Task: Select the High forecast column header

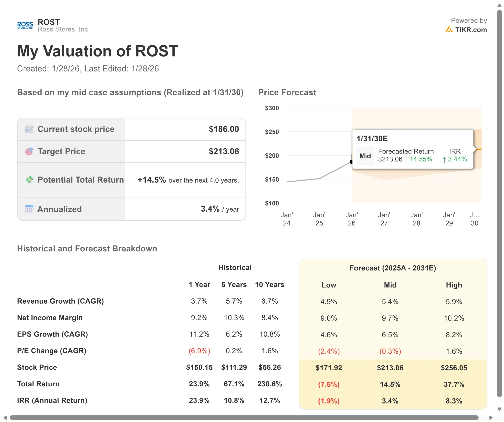Action: tap(454, 285)
